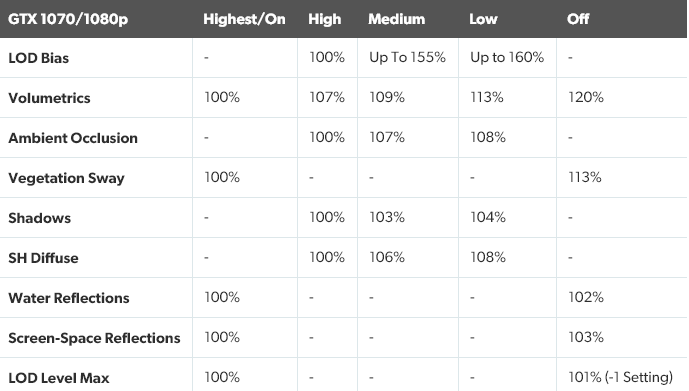Select the Up to 160% cell
The image size is (689, 391).
(x=507, y=57)
